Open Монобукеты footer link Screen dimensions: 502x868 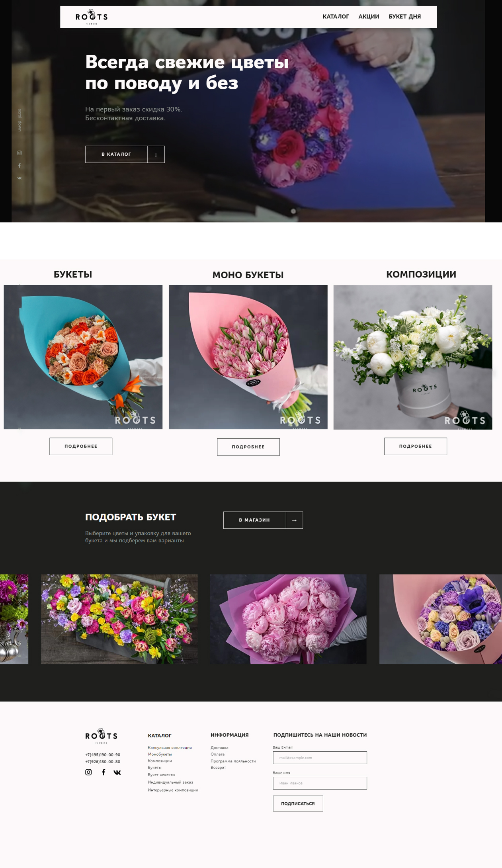point(160,754)
